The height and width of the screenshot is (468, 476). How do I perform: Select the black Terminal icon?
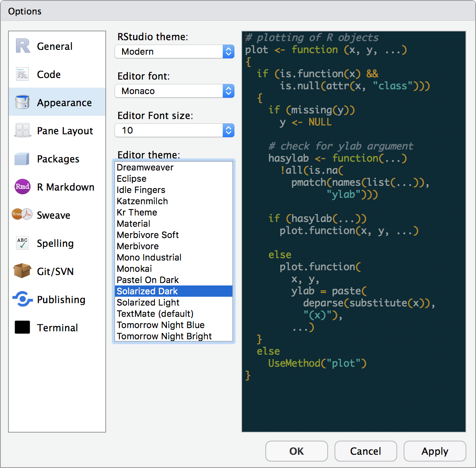[23, 327]
